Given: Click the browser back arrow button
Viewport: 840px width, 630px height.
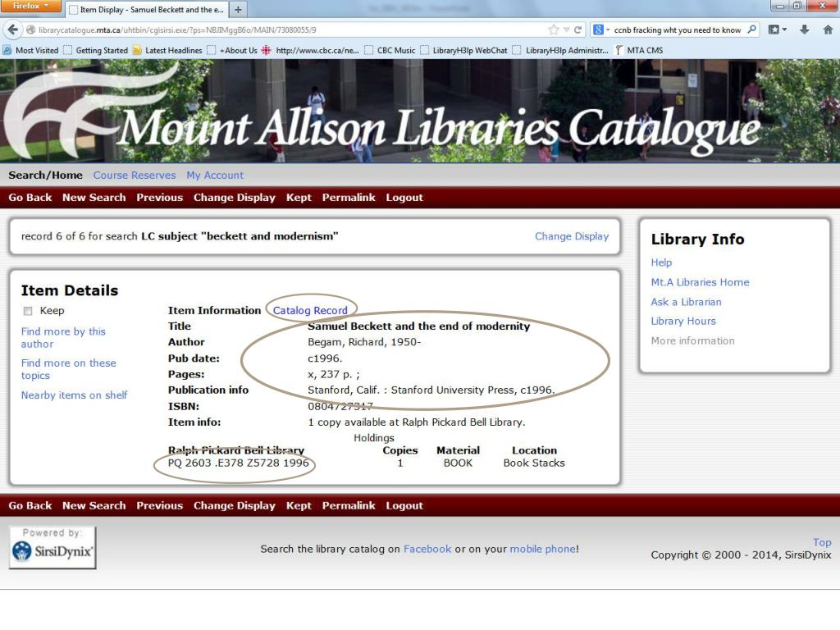Looking at the screenshot, I should [13, 30].
